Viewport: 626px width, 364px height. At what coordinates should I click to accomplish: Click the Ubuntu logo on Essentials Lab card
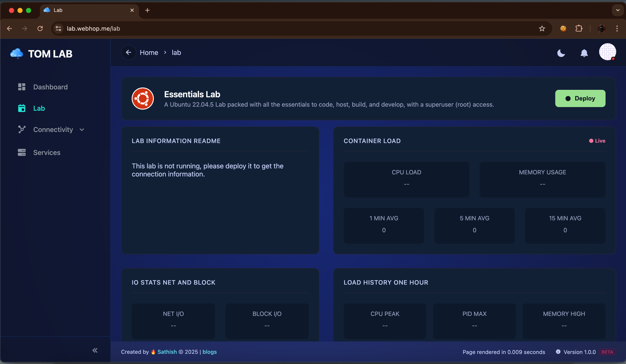pyautogui.click(x=143, y=98)
